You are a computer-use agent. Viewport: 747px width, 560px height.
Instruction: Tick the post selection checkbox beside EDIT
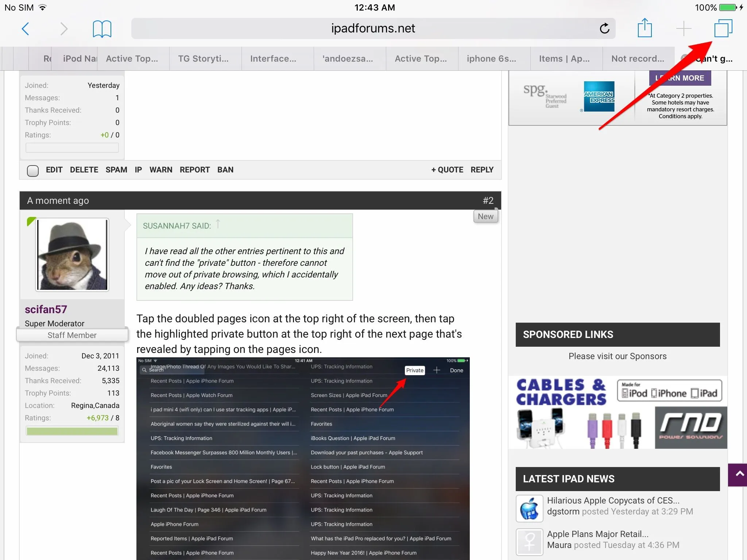coord(33,170)
